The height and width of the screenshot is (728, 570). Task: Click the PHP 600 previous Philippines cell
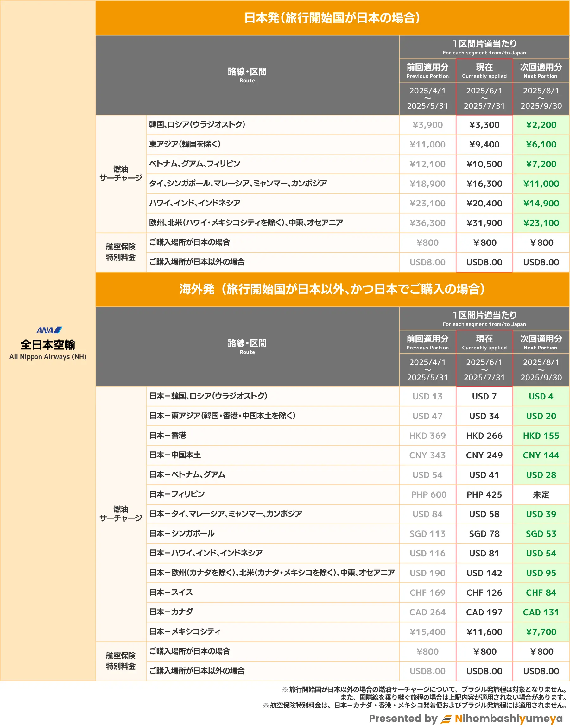coord(427,494)
